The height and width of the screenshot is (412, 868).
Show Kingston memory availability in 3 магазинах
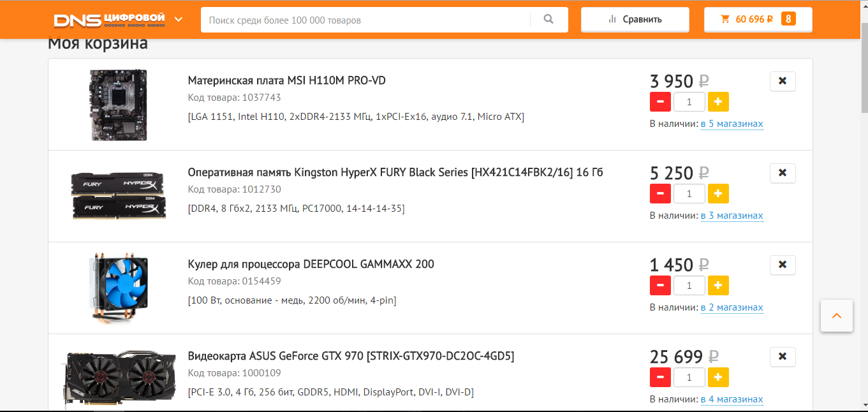pos(732,216)
